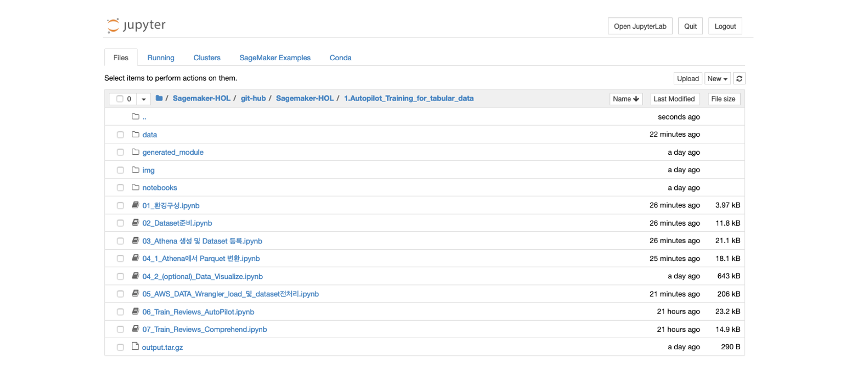Open 06_Train_Reviews_AutoPilot.ipynb
Viewport: 868px width, 384px height.
198,312
